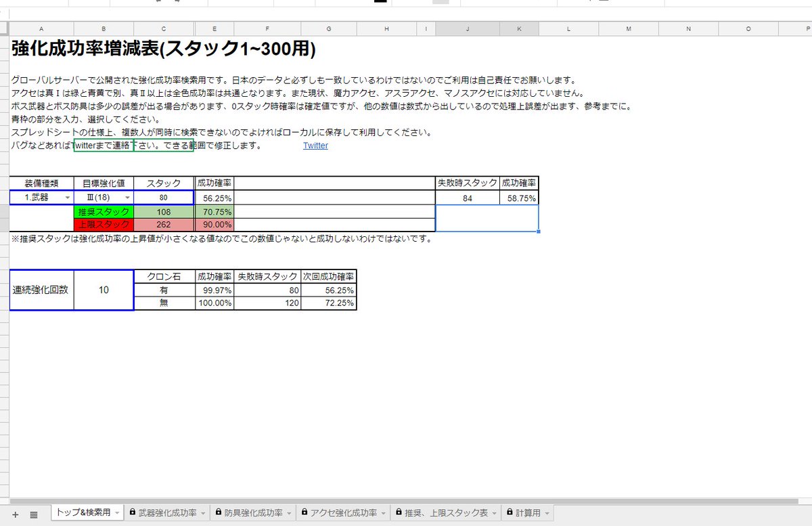This screenshot has height=526, width=812.
Task: Select the 90.00% success rate cell
Action: tap(215, 224)
